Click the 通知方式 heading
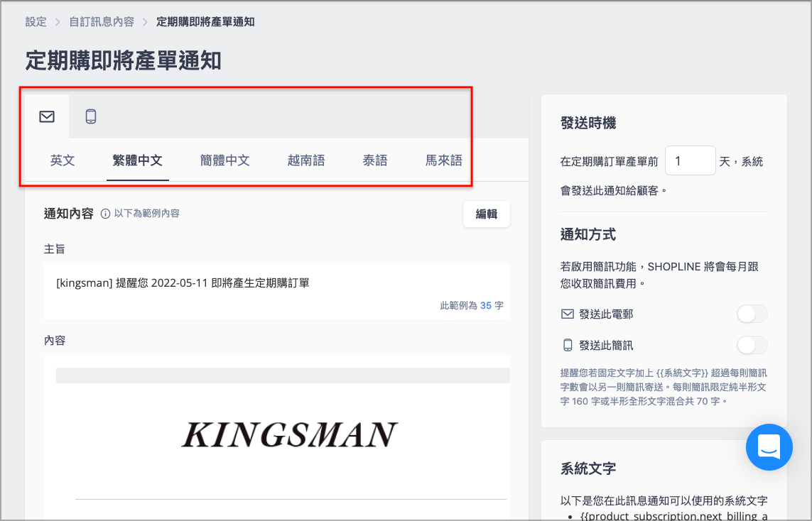Screen dimensions: 812x521 588,234
